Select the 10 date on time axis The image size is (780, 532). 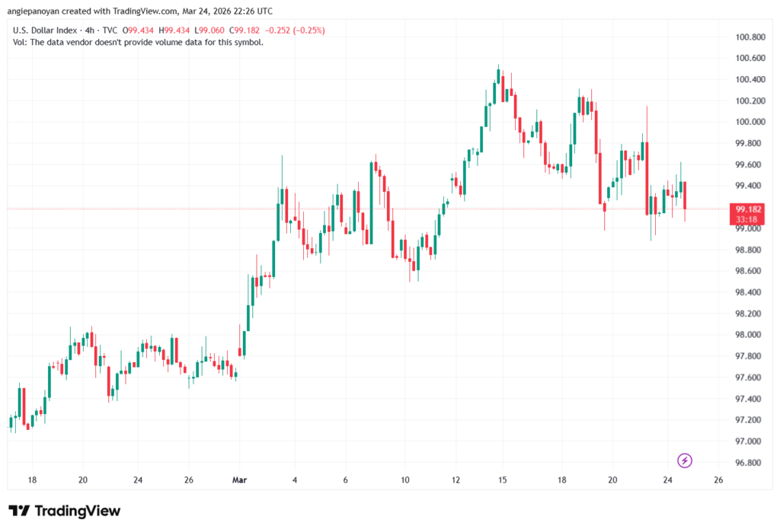405,480
